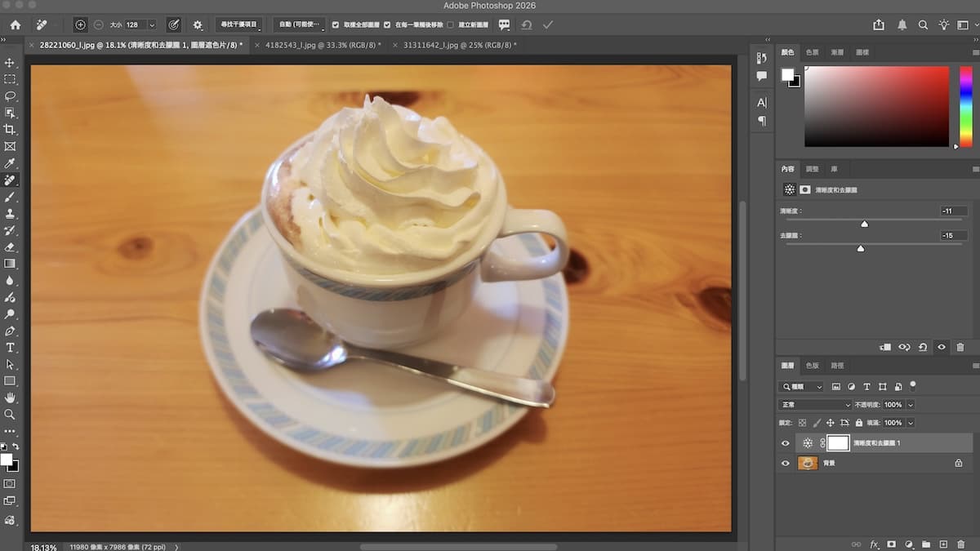Image resolution: width=980 pixels, height=551 pixels.
Task: Select the Crop tool
Action: coord(10,130)
